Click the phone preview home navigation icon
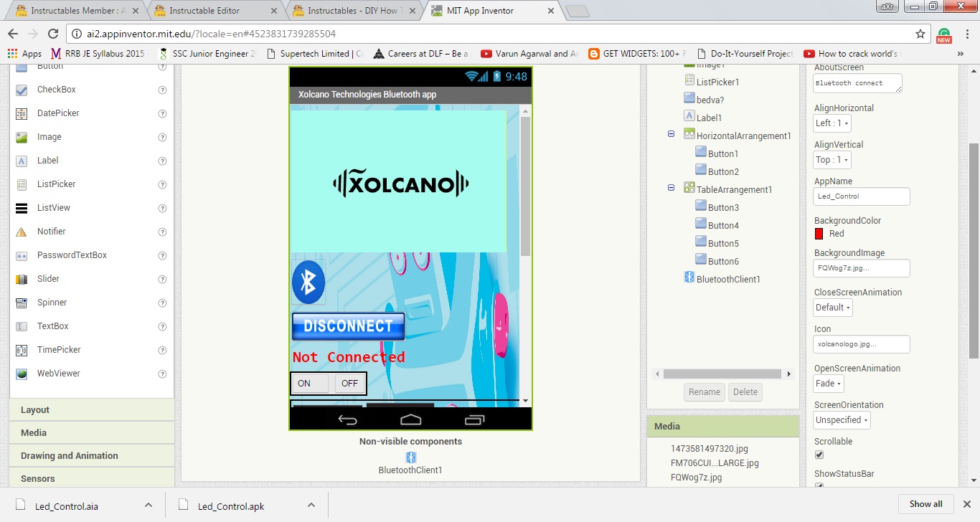 [410, 419]
